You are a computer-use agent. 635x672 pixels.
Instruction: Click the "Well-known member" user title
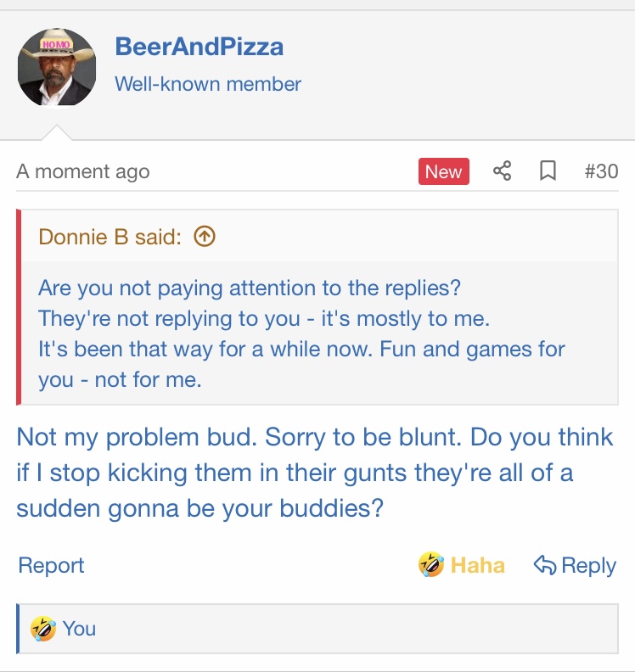(x=208, y=84)
